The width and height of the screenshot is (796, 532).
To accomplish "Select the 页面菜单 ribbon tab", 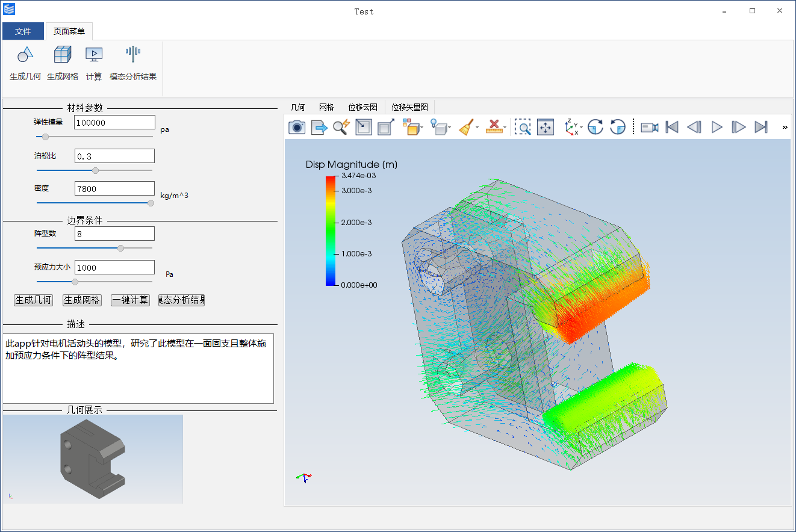I will coord(69,31).
